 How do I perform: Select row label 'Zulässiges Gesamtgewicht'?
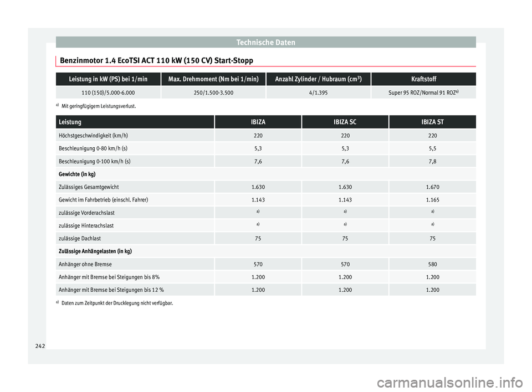[x=89, y=187]
